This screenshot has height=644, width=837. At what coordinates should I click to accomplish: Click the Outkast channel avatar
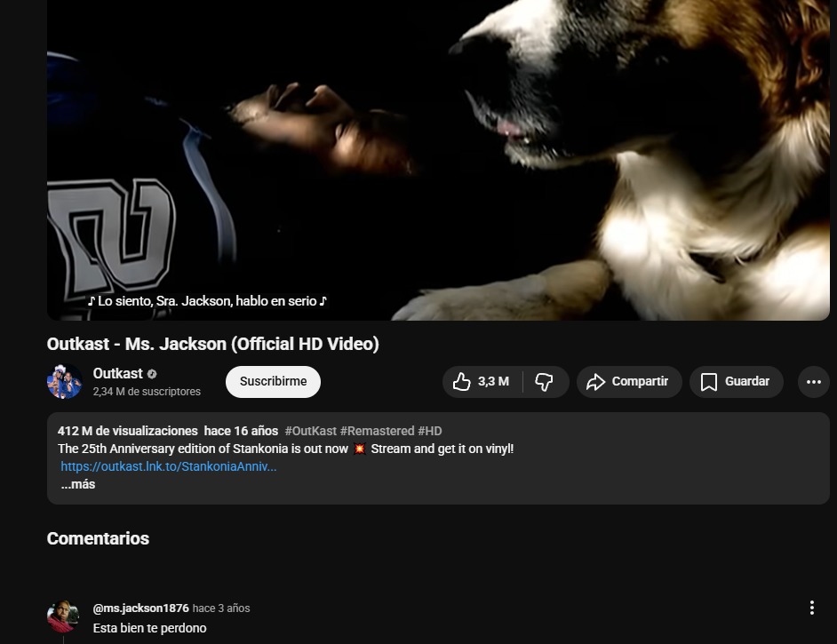tap(64, 382)
